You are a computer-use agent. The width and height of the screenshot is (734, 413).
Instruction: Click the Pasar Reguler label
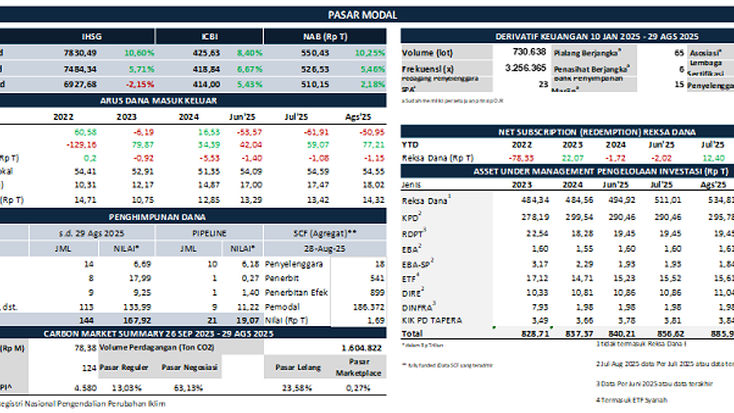124,368
